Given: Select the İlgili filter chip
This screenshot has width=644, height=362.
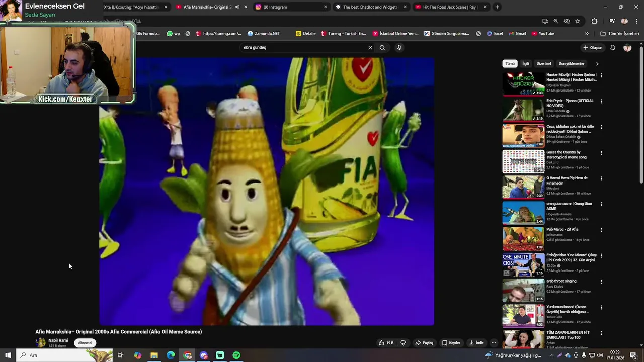Looking at the screenshot, I should pos(526,64).
